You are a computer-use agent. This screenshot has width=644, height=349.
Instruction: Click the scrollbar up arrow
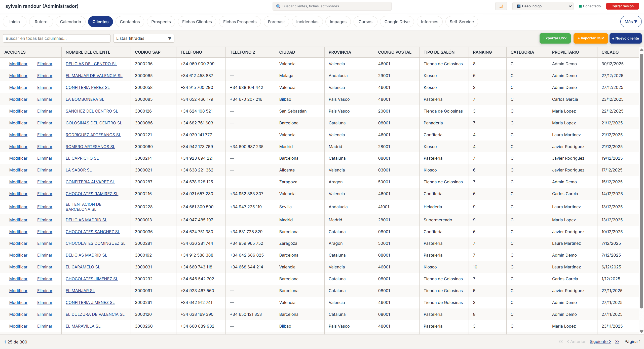(x=641, y=50)
